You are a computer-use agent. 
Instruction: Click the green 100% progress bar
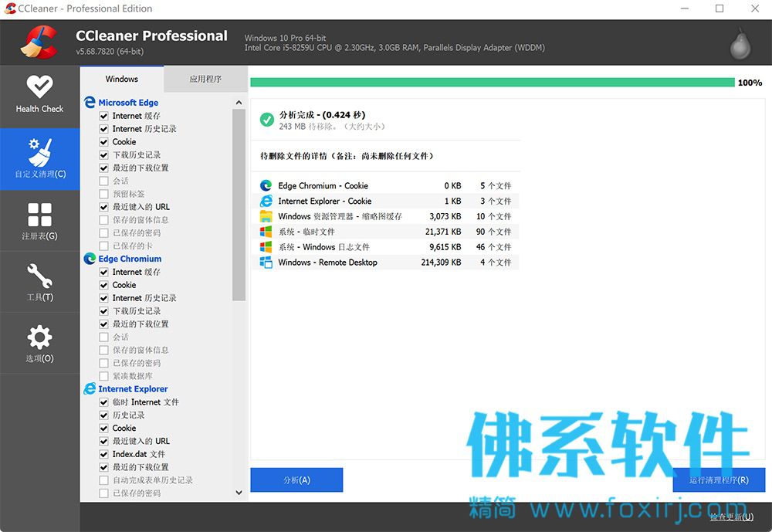493,83
